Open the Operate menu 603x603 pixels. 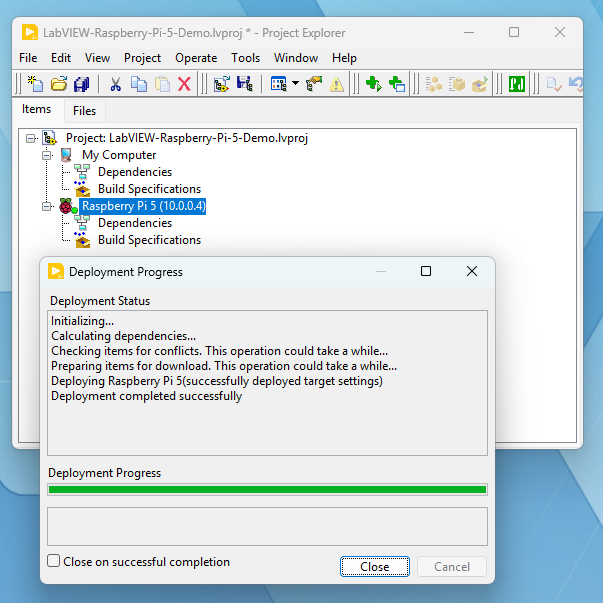(x=196, y=58)
